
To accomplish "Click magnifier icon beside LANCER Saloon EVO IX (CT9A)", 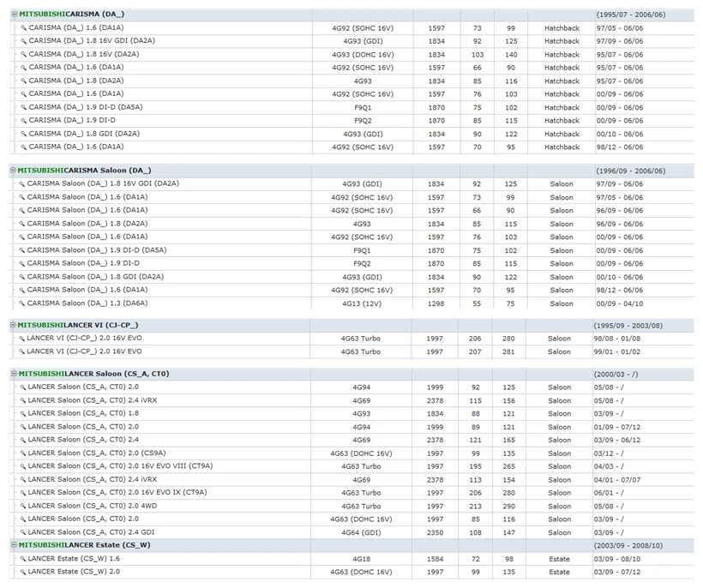I will pyautogui.click(x=22, y=493).
